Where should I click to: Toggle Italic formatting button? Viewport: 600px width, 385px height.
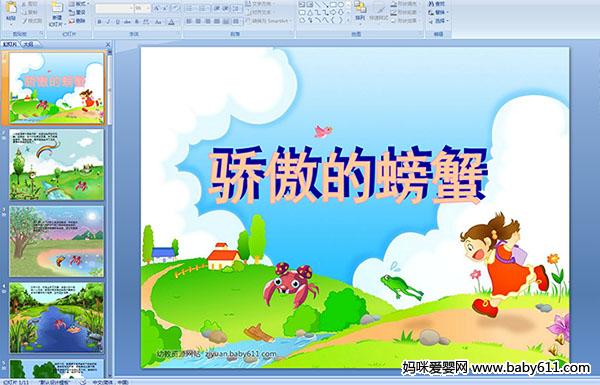[108, 22]
